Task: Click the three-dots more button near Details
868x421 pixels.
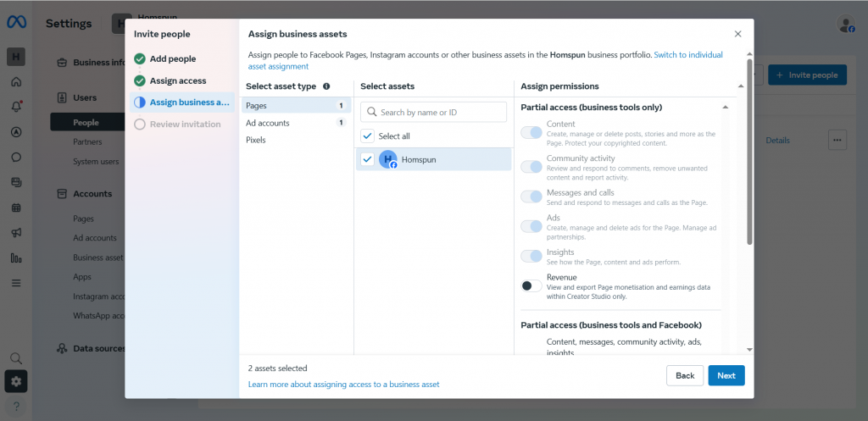Action: (x=837, y=140)
